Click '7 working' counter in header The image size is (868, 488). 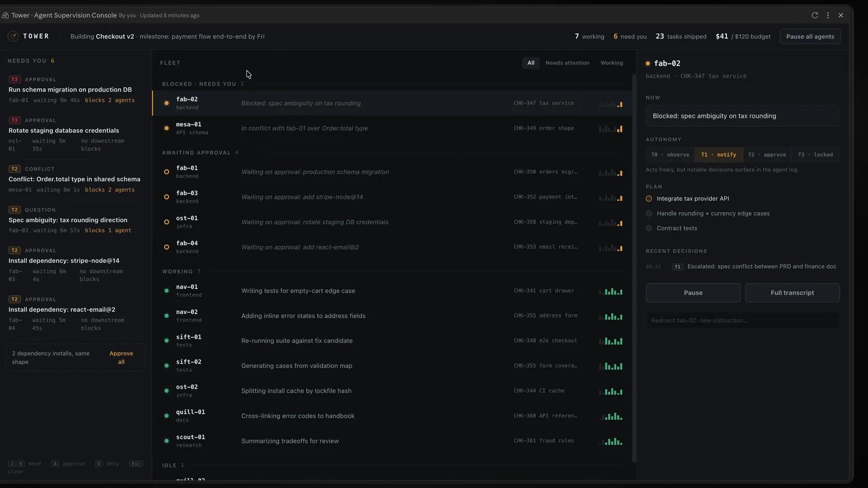click(x=590, y=36)
